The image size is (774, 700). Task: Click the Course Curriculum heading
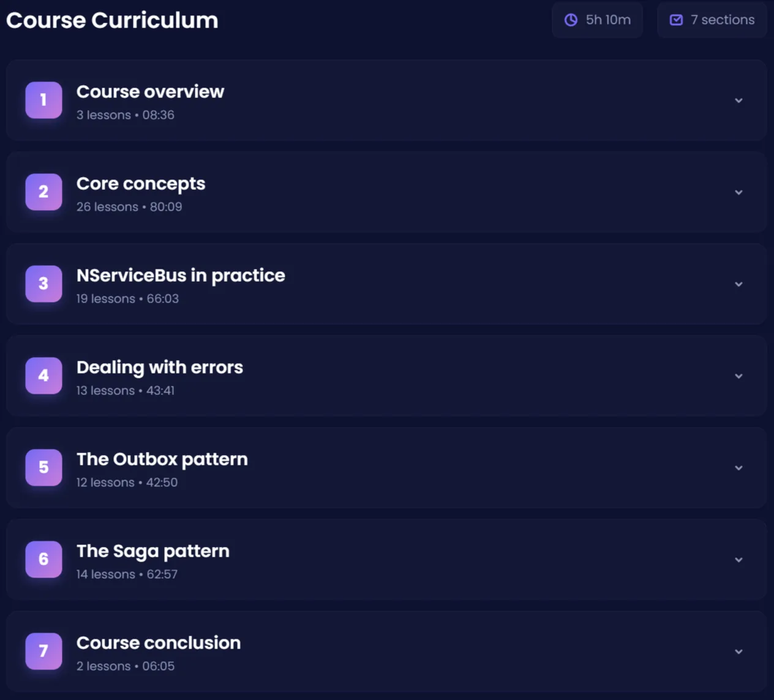(x=112, y=20)
